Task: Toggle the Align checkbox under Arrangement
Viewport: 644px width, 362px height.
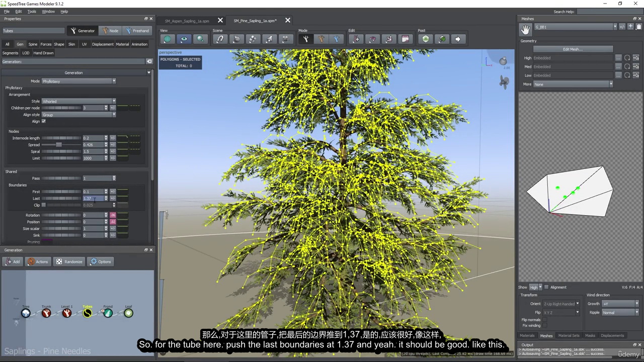Action: (x=44, y=121)
